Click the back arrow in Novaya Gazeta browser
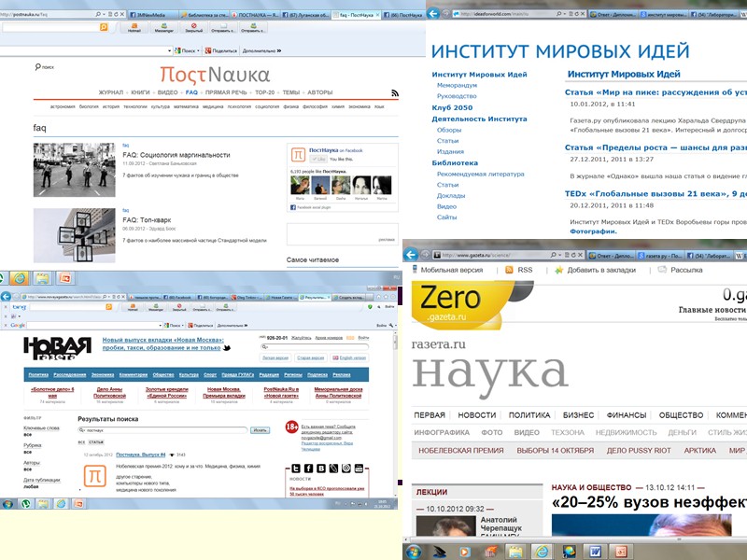Image resolution: width=747 pixels, height=560 pixels. (x=6, y=297)
